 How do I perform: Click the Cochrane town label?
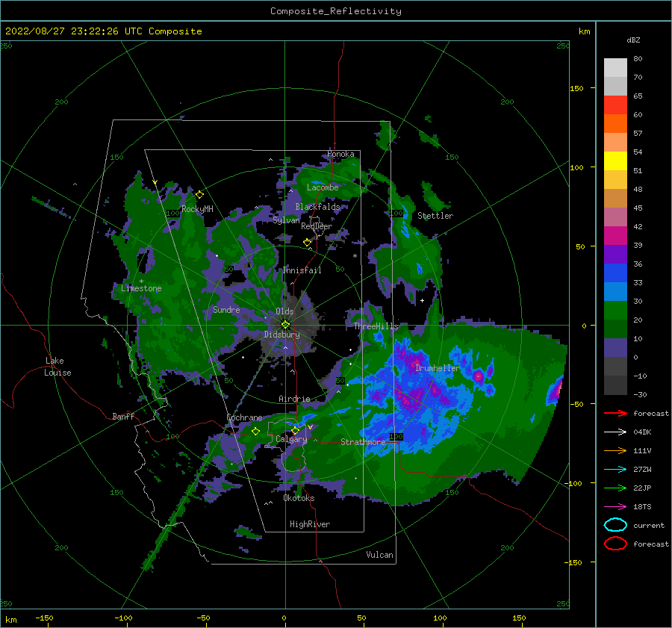click(x=244, y=417)
